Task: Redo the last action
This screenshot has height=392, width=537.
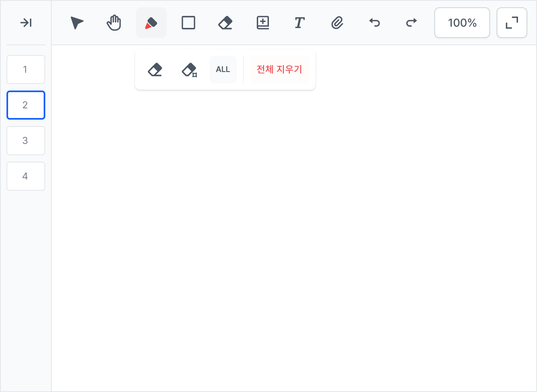Action: coord(412,23)
